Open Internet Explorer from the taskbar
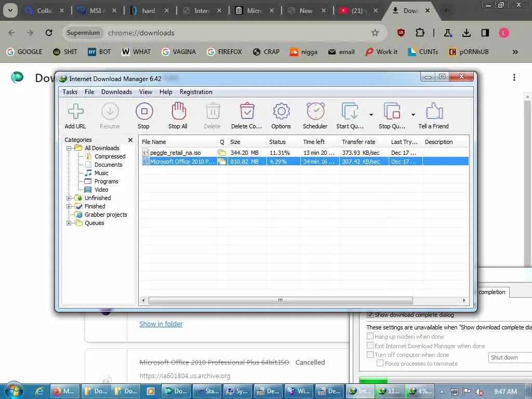532x399 pixels. pos(39,391)
